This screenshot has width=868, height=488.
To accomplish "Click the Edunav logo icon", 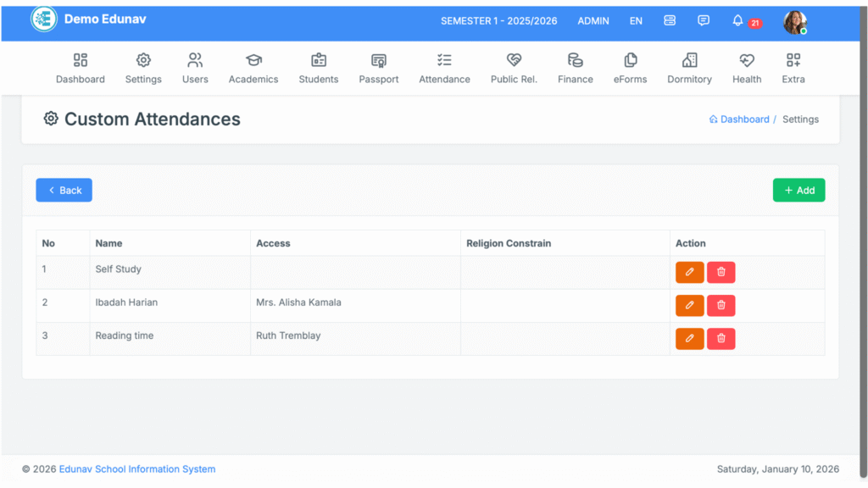I will pos(43,19).
